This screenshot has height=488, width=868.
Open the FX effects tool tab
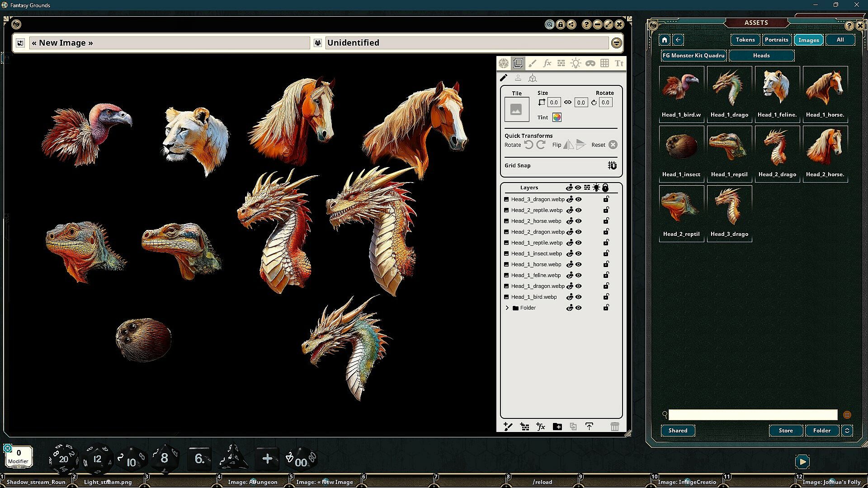click(547, 63)
